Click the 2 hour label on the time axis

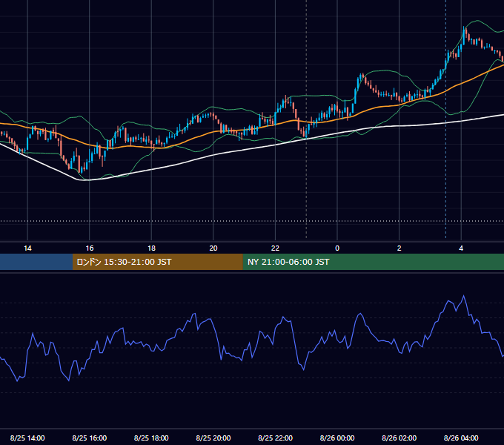[x=399, y=248]
